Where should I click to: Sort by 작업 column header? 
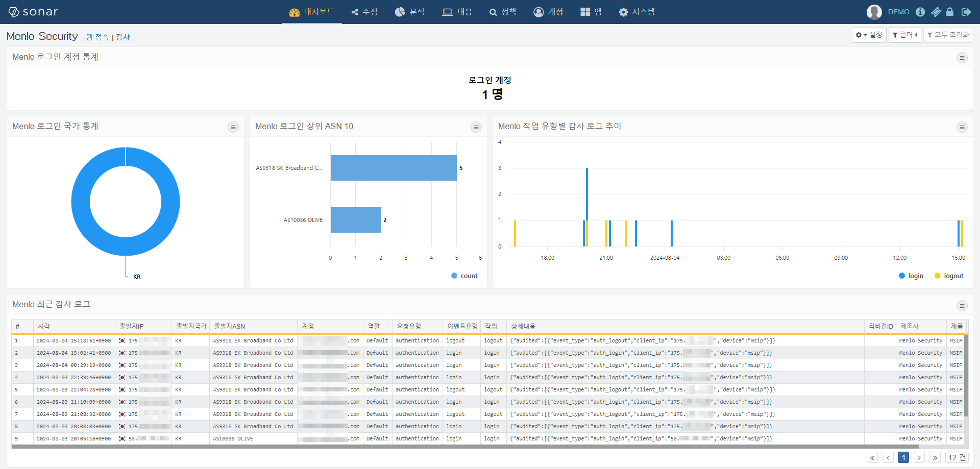pos(493,326)
